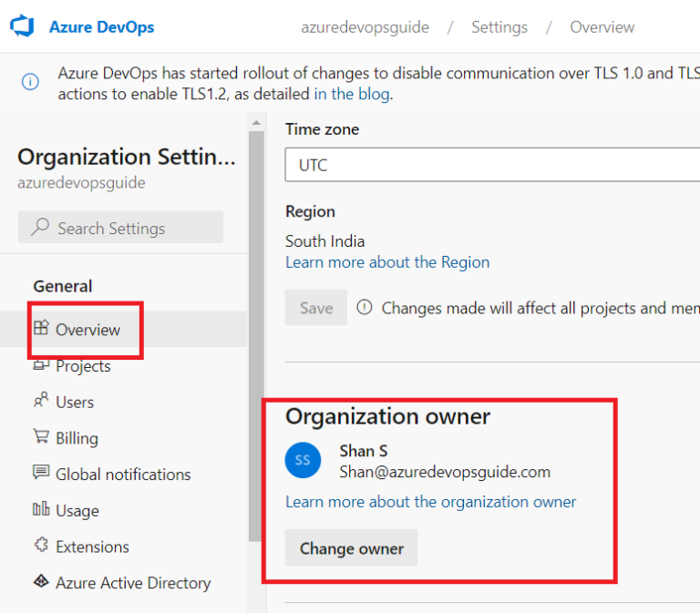Click the Azure DevOps logo icon
The width and height of the screenshot is (700, 613).
22,26
